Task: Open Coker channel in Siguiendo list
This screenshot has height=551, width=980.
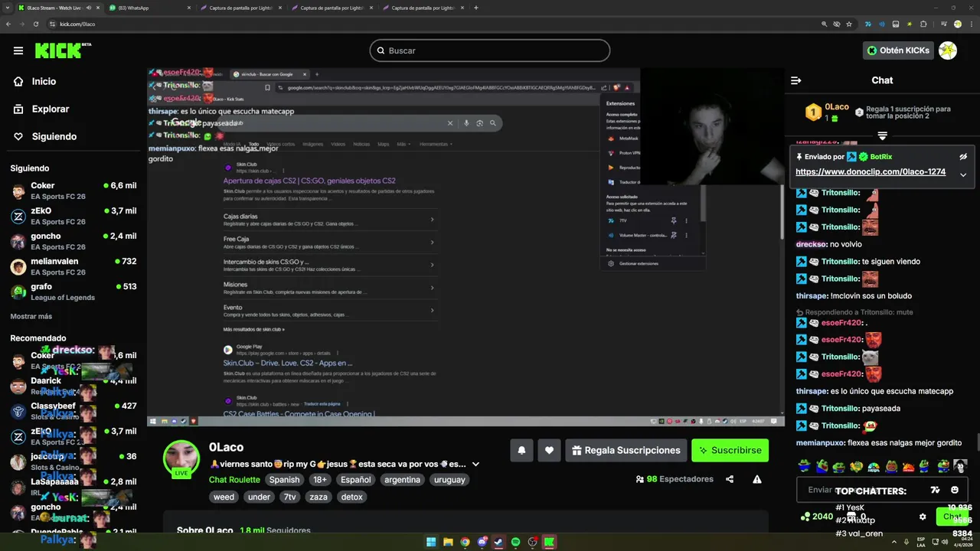Action: [73, 191]
